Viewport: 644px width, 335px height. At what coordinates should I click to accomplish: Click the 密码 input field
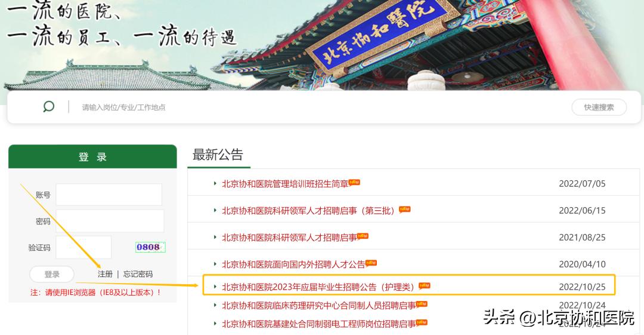click(x=110, y=221)
